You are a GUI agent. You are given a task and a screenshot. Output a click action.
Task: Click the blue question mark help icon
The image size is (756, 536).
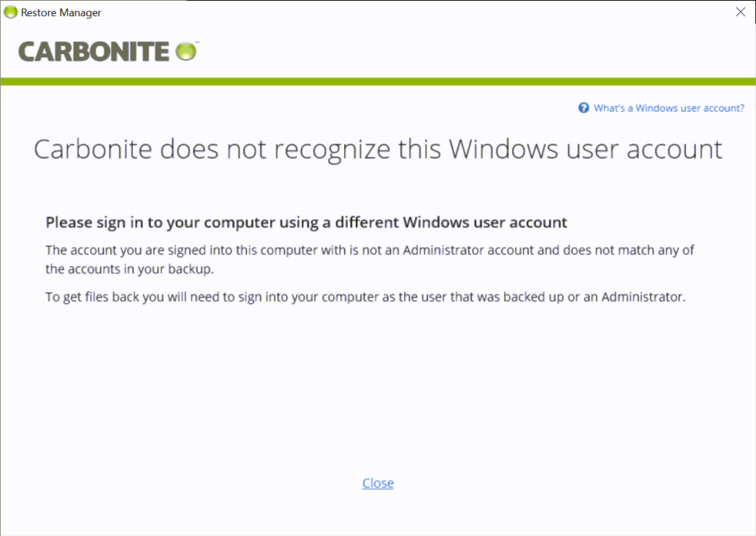[584, 108]
